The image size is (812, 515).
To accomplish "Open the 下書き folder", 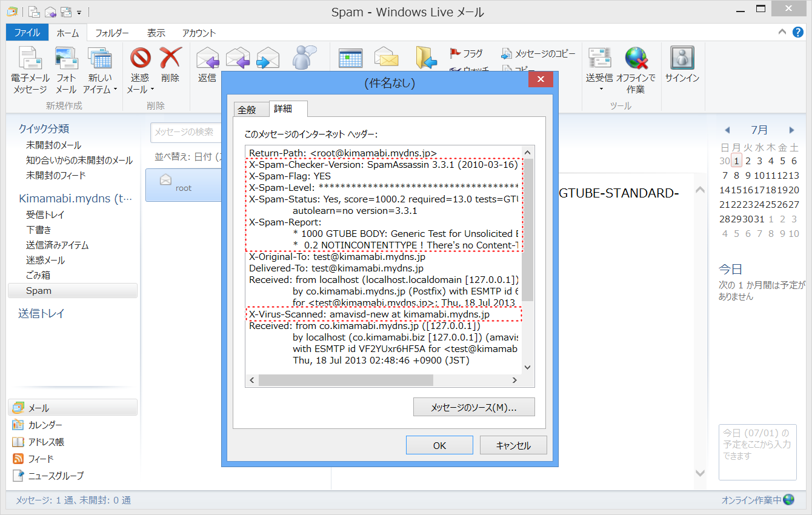I will [39, 230].
